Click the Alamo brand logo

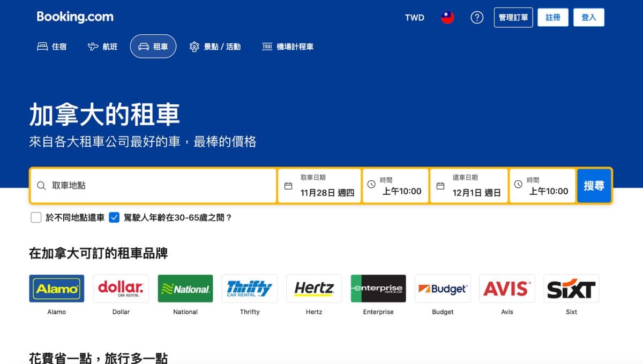57,289
